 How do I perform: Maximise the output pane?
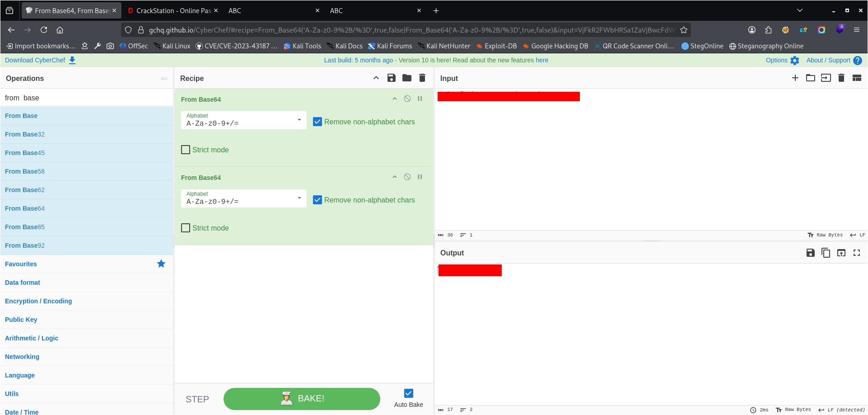856,253
